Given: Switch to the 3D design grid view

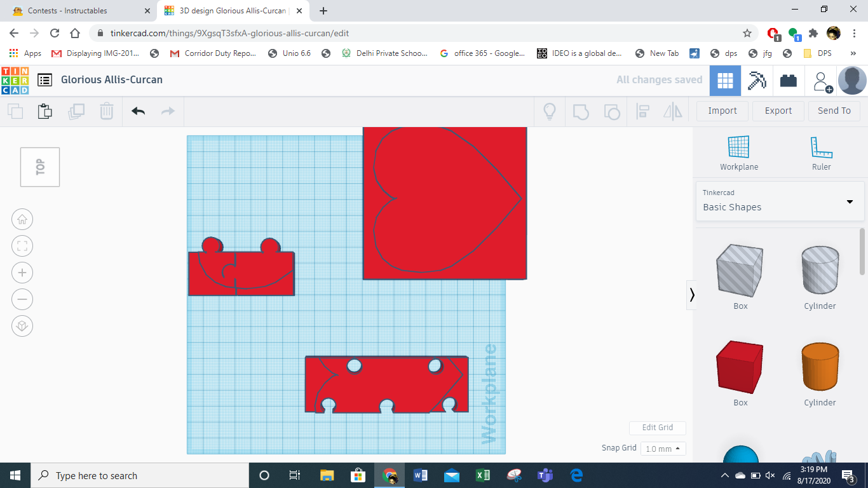Looking at the screenshot, I should point(725,81).
